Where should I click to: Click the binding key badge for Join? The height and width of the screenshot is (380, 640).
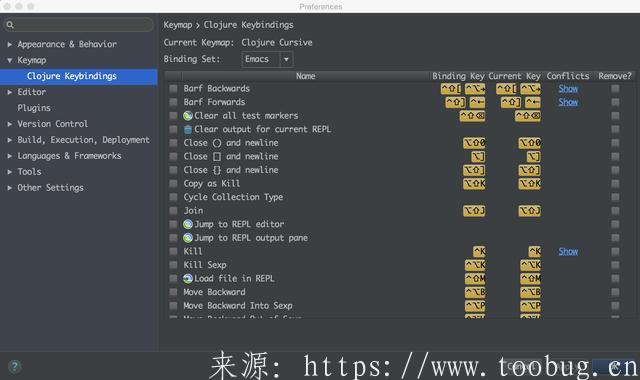coord(474,211)
